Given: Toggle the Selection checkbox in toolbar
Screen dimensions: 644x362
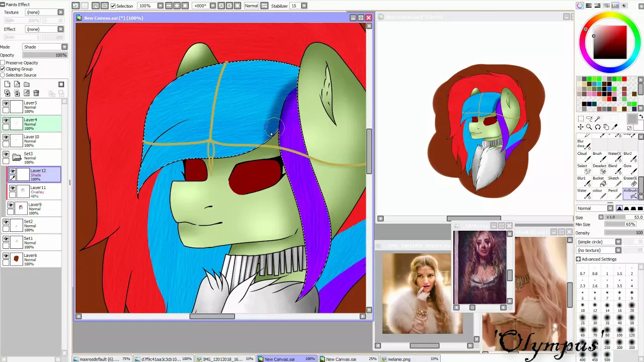Looking at the screenshot, I should (113, 6).
